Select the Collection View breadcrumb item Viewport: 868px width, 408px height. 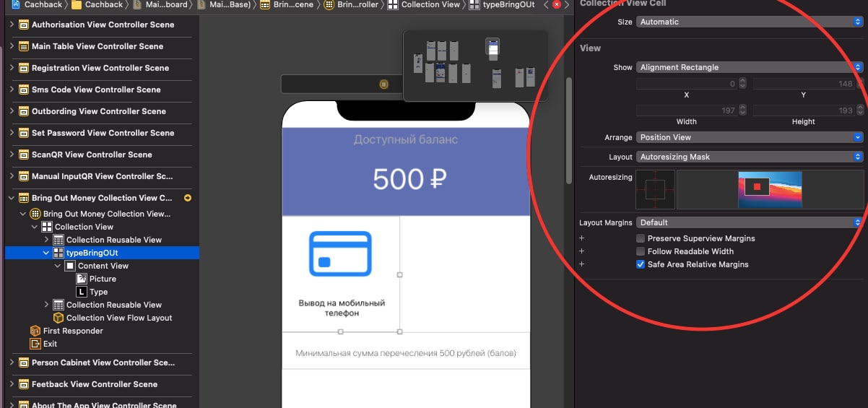tap(424, 4)
